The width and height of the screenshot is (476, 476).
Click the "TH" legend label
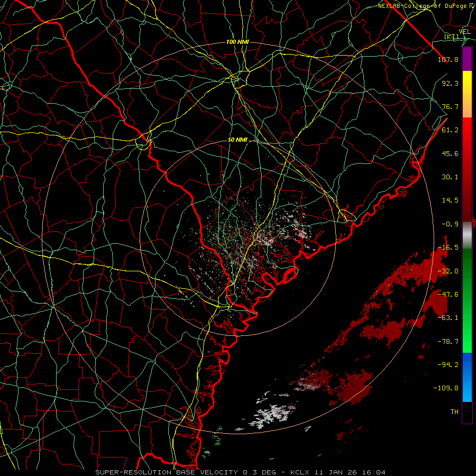[454, 412]
